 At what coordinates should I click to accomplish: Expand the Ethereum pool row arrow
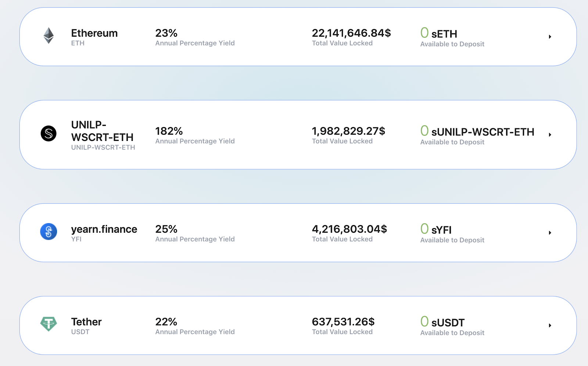[550, 37]
